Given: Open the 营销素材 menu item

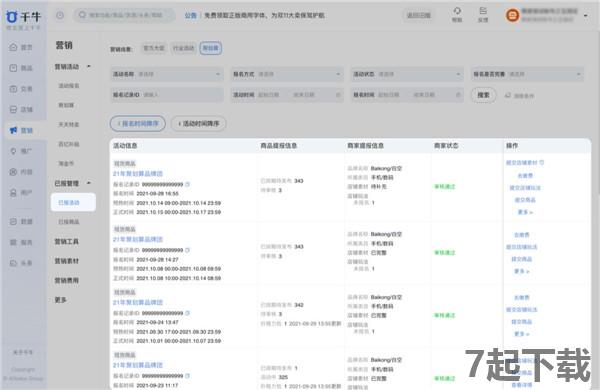Looking at the screenshot, I should pyautogui.click(x=67, y=261).
